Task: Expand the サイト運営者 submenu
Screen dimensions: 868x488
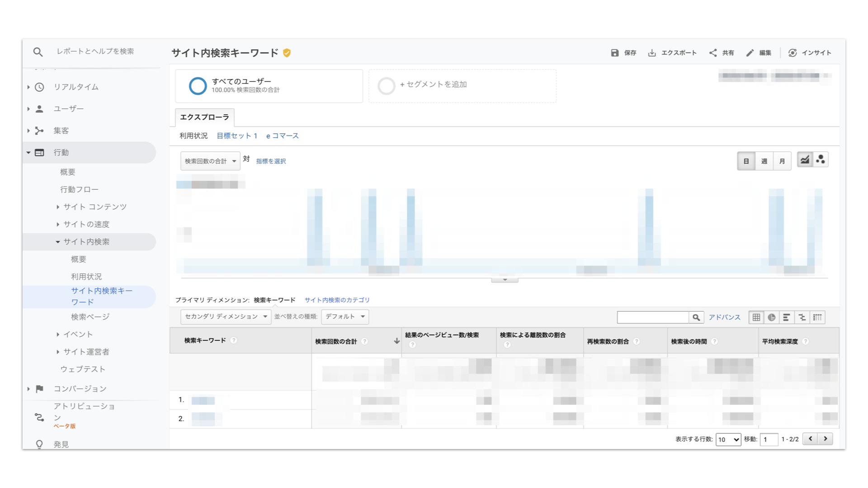Action: [x=58, y=352]
